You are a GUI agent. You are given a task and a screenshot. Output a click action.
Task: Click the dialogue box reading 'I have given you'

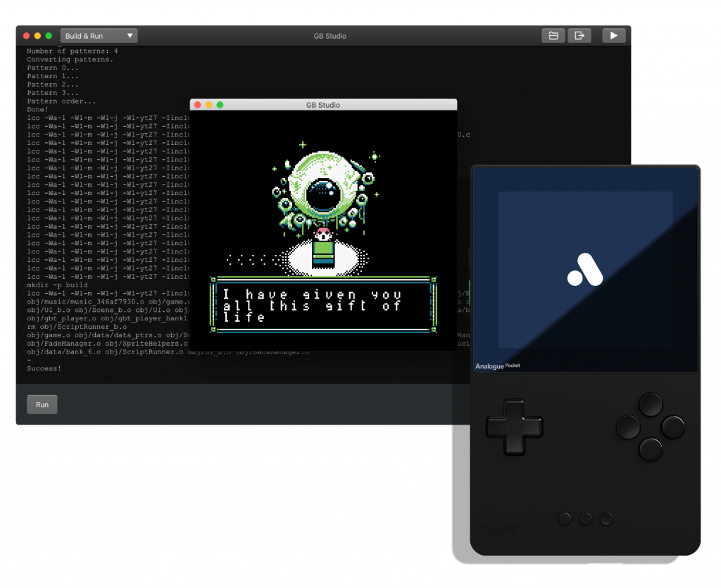click(323, 305)
